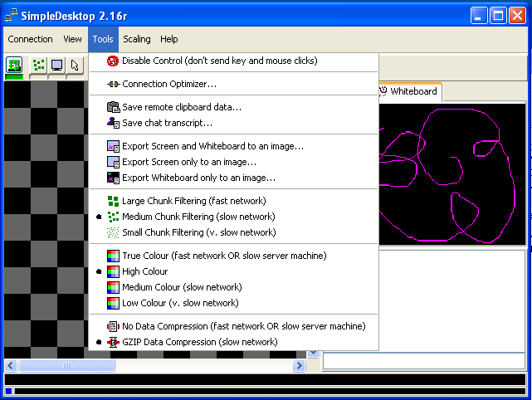Click the High Colour palette icon

[113, 271]
